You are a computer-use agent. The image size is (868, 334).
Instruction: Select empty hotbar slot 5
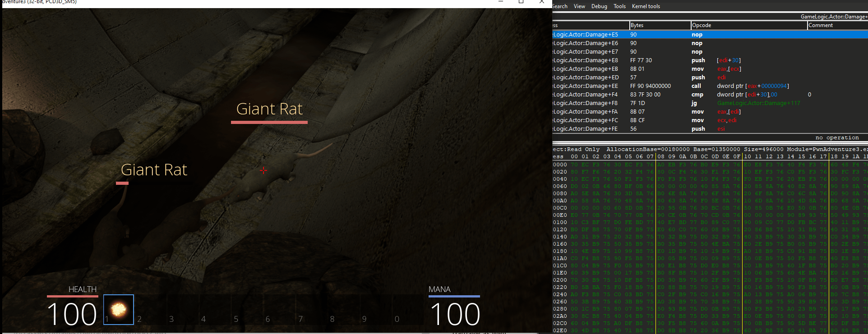click(247, 310)
